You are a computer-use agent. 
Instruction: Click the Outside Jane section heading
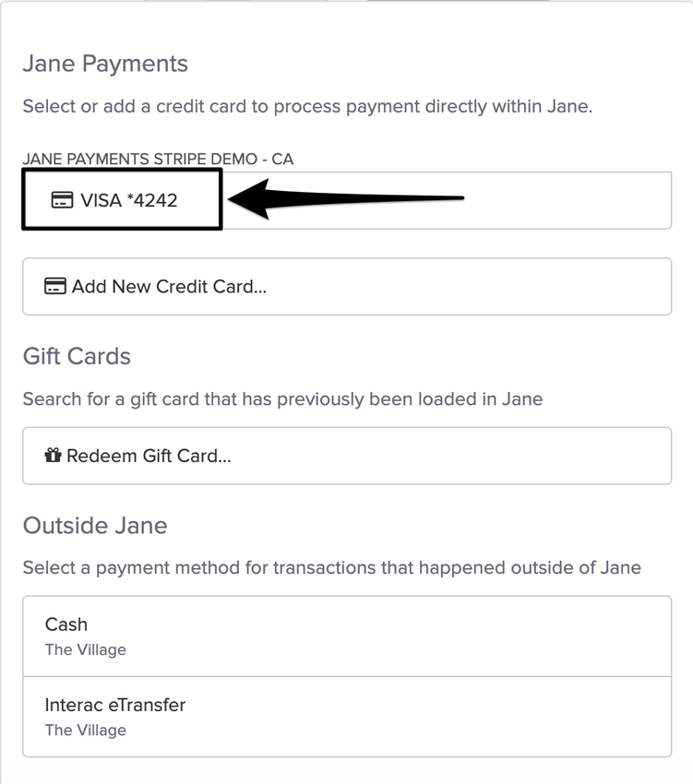point(95,526)
